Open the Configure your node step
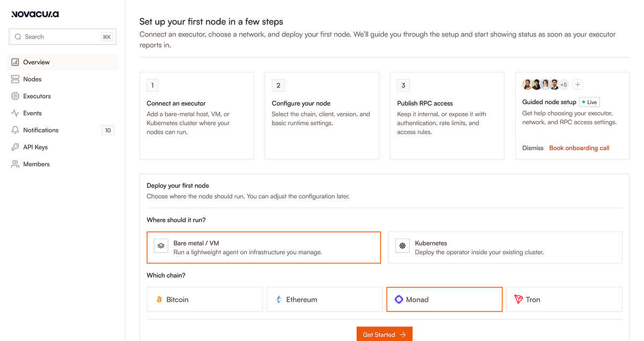Image resolution: width=644 pixels, height=341 pixels. pos(322,116)
